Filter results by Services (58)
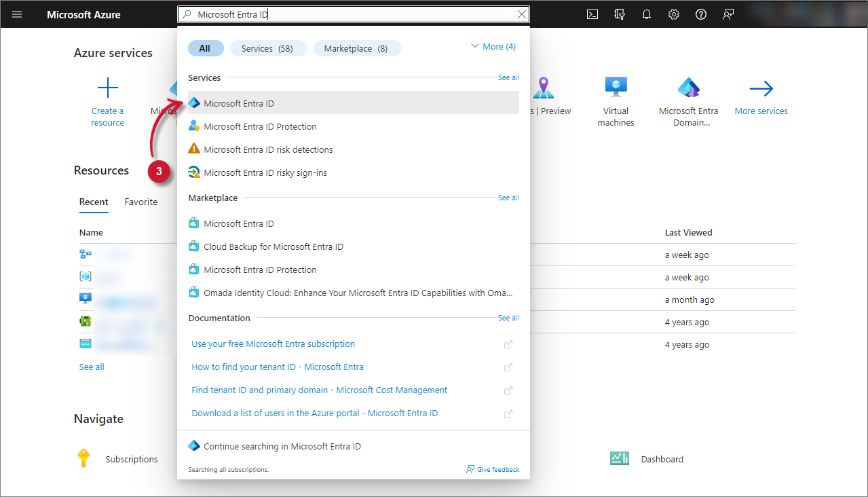Image resolution: width=868 pixels, height=497 pixels. pyautogui.click(x=268, y=48)
